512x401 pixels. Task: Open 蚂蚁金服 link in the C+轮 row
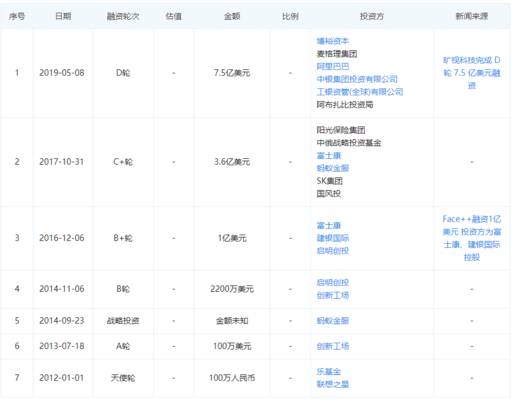pyautogui.click(x=332, y=168)
